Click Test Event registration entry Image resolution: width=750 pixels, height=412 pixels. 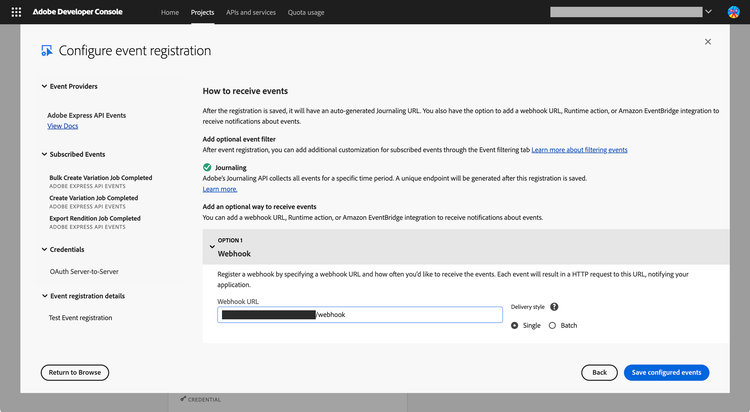click(x=80, y=318)
